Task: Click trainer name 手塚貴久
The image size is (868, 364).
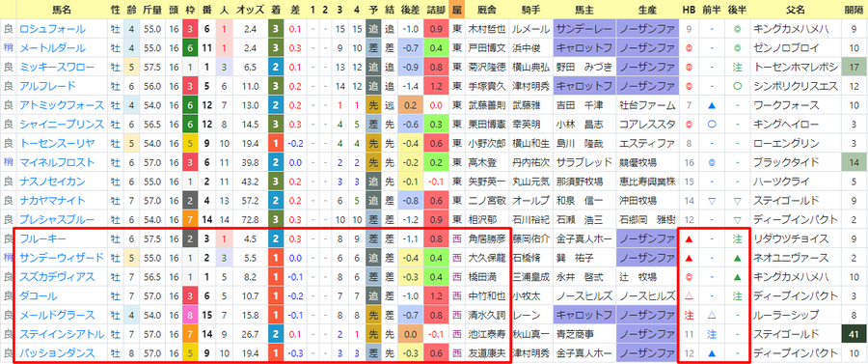Action: [x=487, y=87]
